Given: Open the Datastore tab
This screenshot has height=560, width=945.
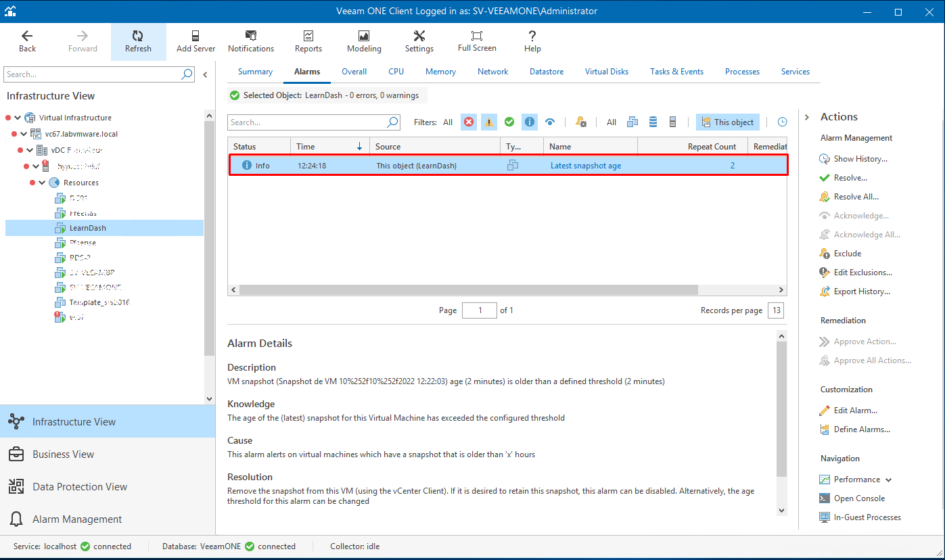Looking at the screenshot, I should pos(547,72).
